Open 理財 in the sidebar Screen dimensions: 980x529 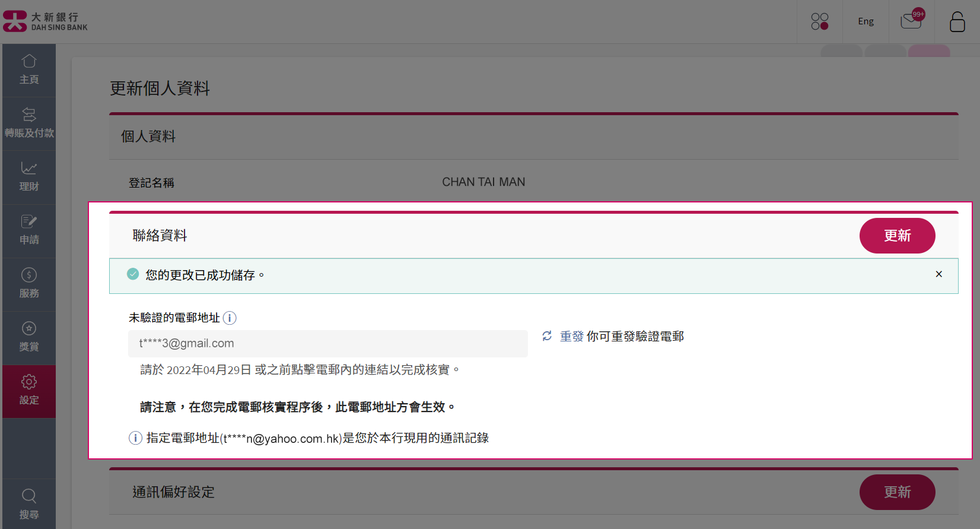point(29,177)
